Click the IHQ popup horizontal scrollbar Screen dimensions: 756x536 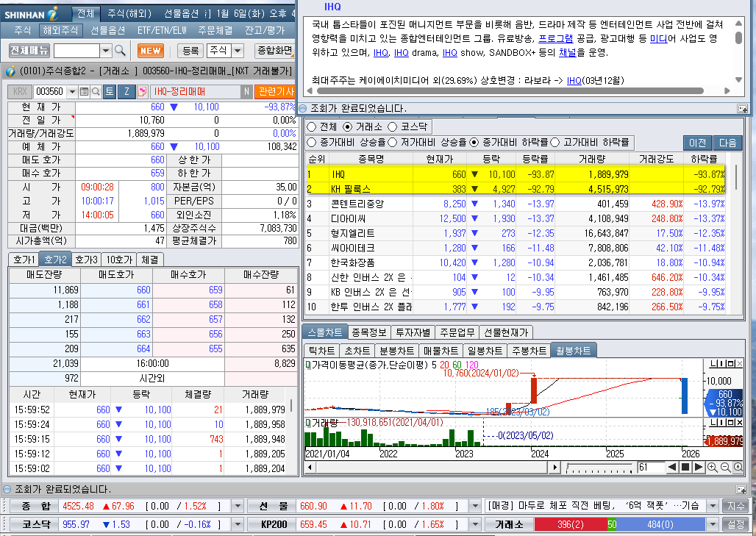(510, 90)
